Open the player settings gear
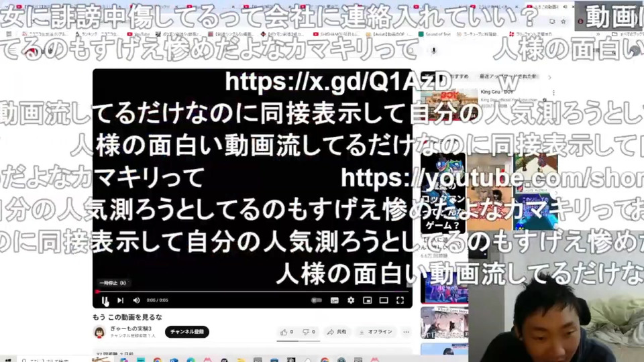Screen dimensions: 644x362 point(351,300)
